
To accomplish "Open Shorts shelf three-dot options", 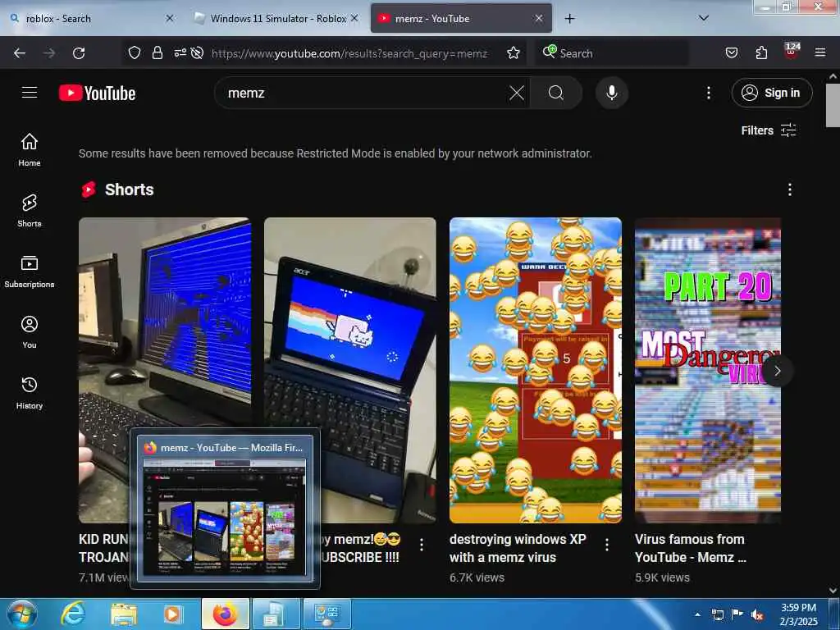I will [789, 189].
